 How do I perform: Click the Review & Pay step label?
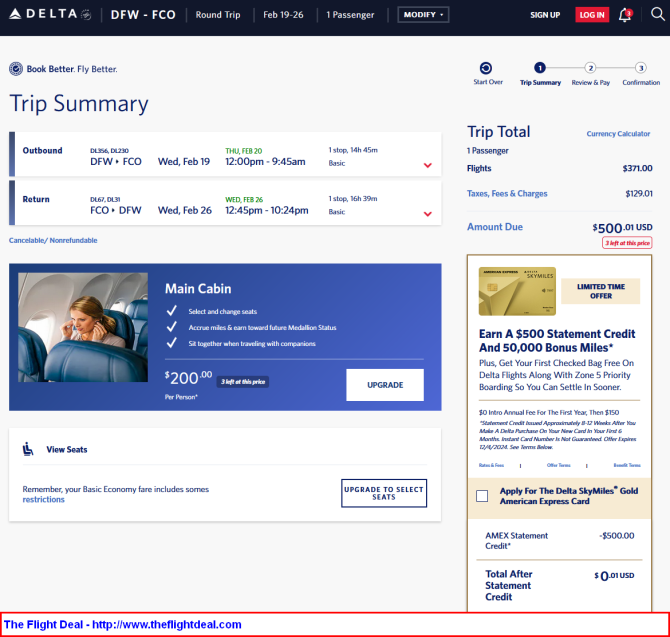[x=591, y=82]
